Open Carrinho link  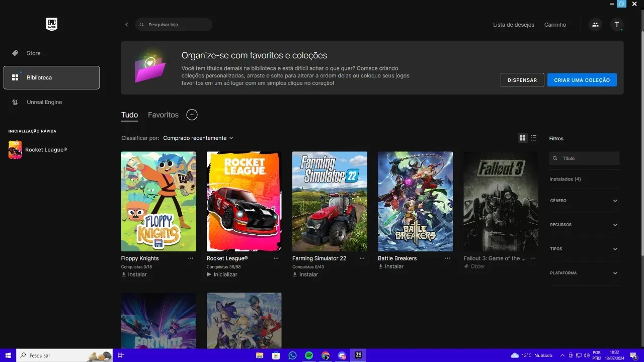tap(555, 25)
